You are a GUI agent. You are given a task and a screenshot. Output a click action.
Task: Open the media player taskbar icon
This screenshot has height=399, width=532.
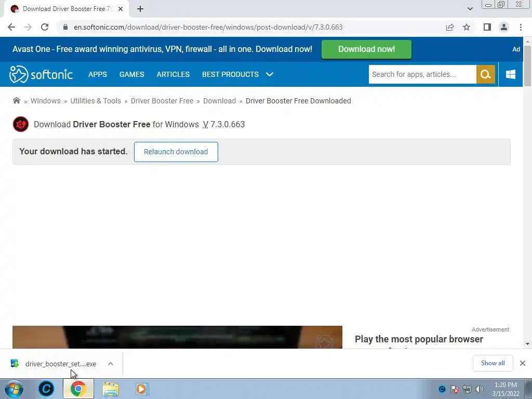click(142, 389)
